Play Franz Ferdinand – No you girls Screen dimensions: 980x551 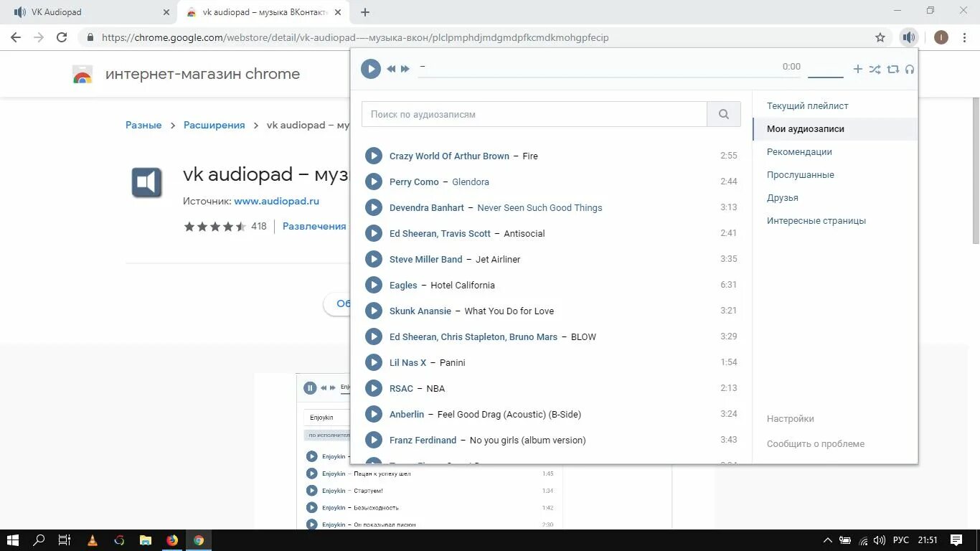(373, 440)
